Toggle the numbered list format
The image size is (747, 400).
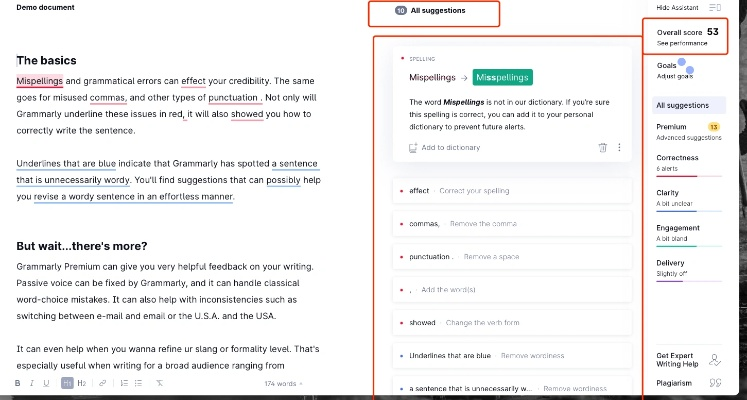click(x=124, y=383)
